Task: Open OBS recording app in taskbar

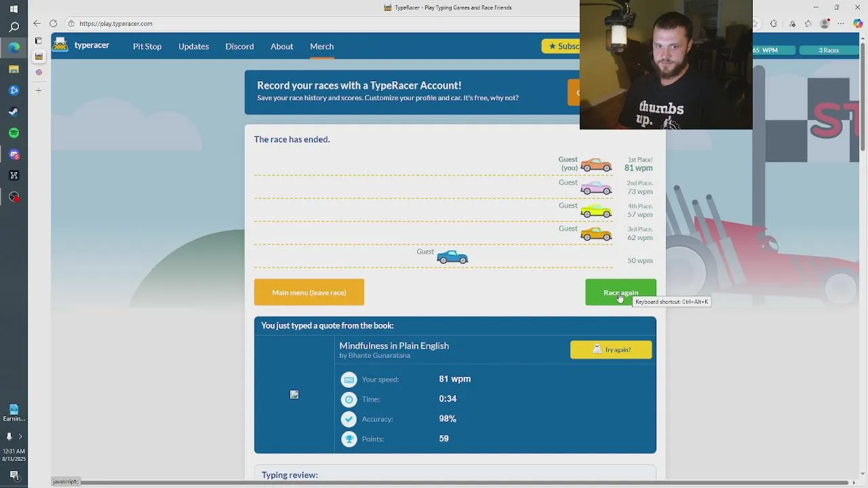Action: (14, 197)
